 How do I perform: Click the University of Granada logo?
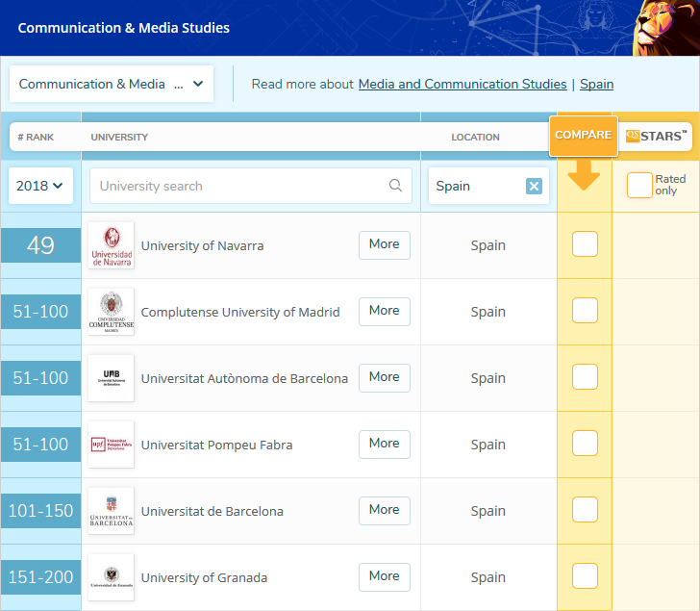pyautogui.click(x=112, y=577)
